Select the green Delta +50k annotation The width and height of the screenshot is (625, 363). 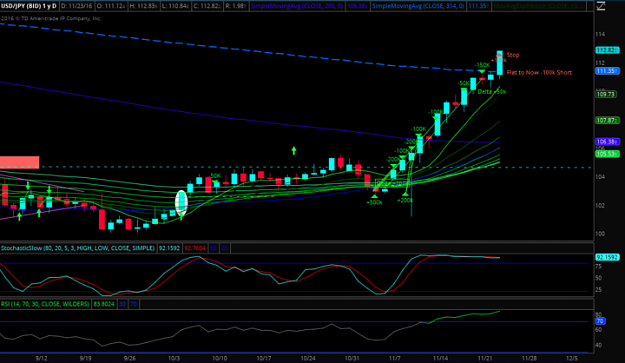pos(492,92)
